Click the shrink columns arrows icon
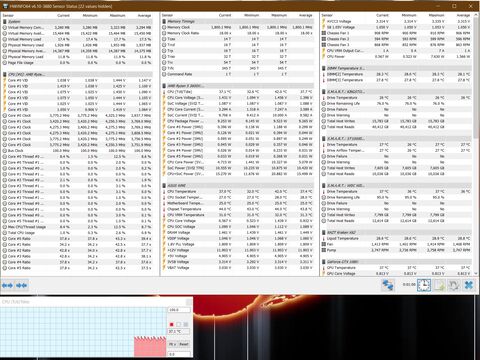 (x=22, y=285)
